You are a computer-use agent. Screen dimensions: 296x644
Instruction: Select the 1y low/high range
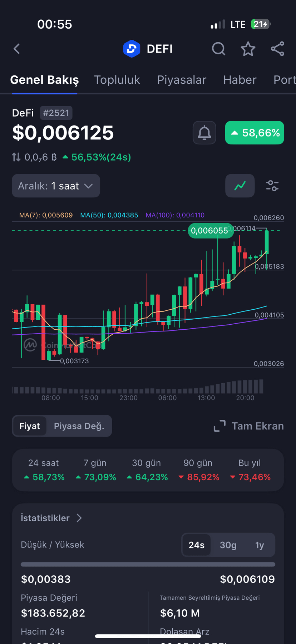[260, 545]
